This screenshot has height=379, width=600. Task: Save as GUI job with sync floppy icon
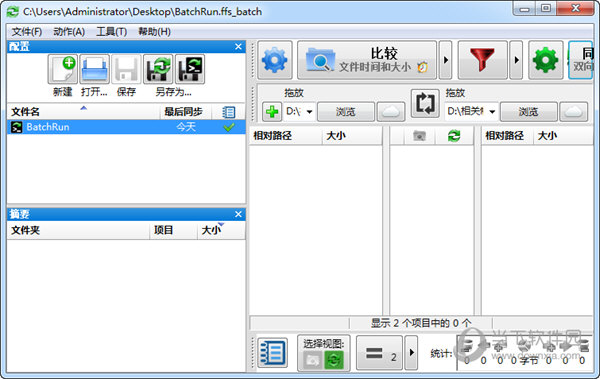tap(158, 69)
